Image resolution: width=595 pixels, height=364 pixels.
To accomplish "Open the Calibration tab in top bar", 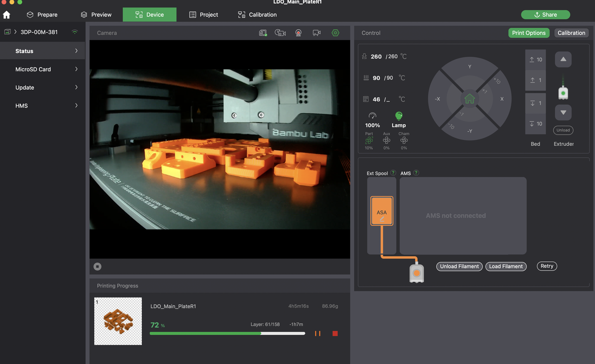I will (x=257, y=14).
